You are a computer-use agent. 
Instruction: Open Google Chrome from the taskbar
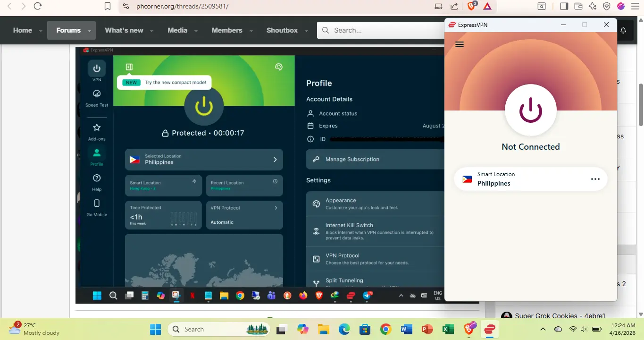point(385,329)
